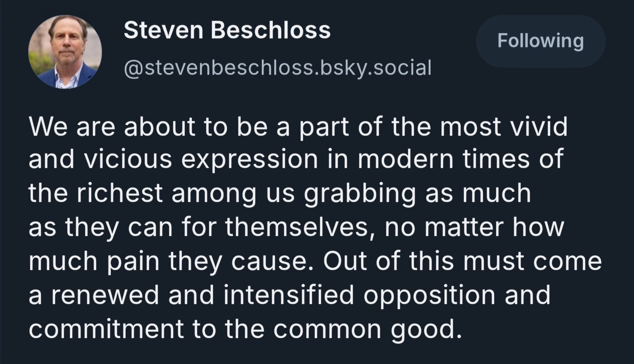Image resolution: width=634 pixels, height=364 pixels.
Task: Open the Steven Beschloss display name
Action: pyautogui.click(x=227, y=30)
